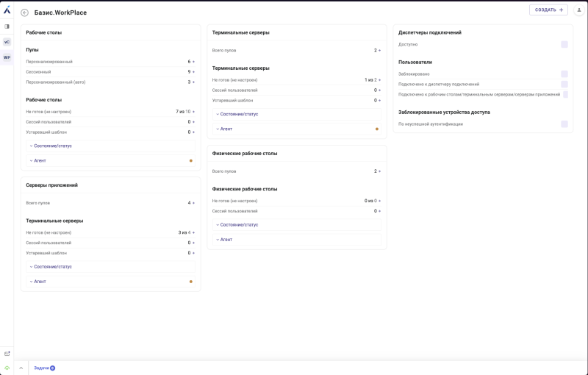Click plus next to Сессионный pool count
Screen dimensions: 588x375
pos(194,72)
